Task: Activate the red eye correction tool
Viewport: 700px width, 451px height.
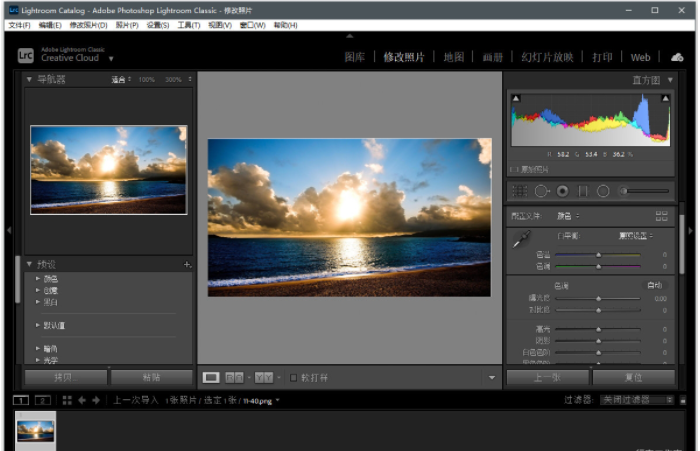Action: [x=562, y=190]
